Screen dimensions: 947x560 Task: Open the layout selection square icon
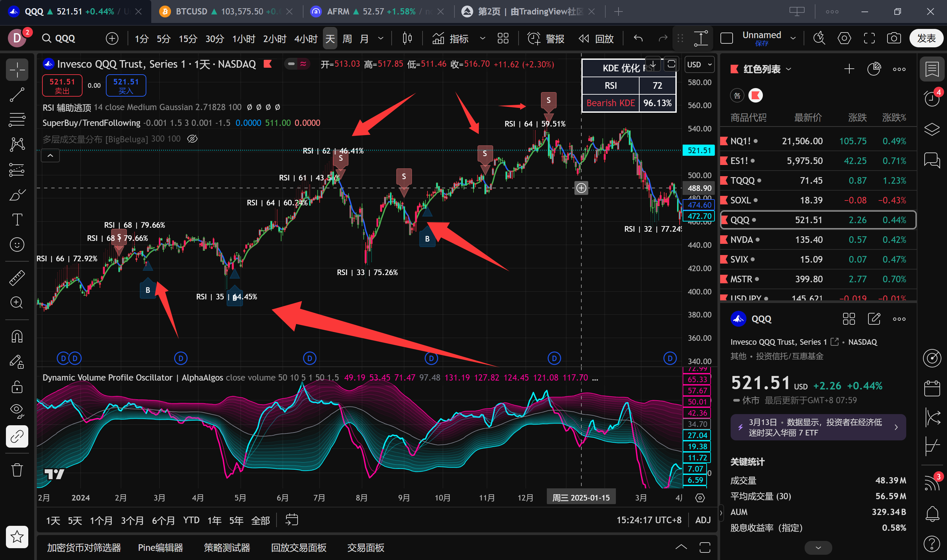[727, 38]
